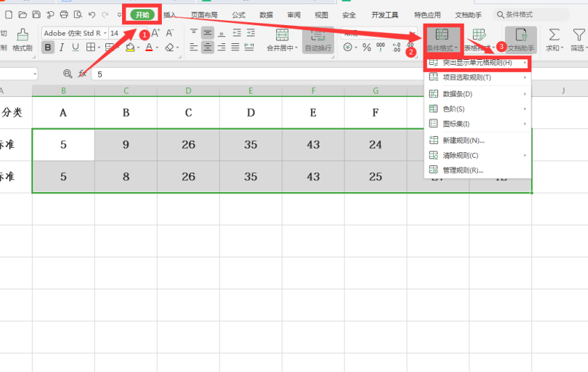Click cell containing 24
588x372 pixels.
click(375, 145)
